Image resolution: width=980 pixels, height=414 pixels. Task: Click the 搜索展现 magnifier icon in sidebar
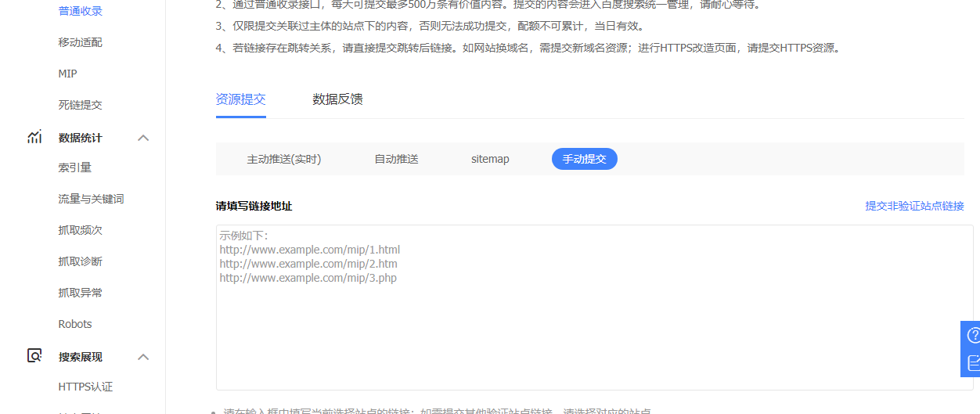point(34,356)
